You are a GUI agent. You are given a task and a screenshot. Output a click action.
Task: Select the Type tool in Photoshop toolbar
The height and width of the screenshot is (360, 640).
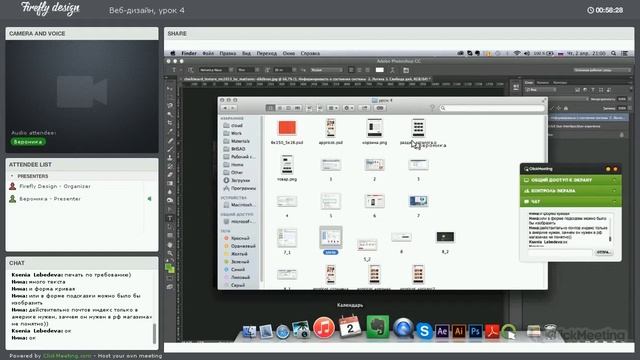click(x=170, y=218)
